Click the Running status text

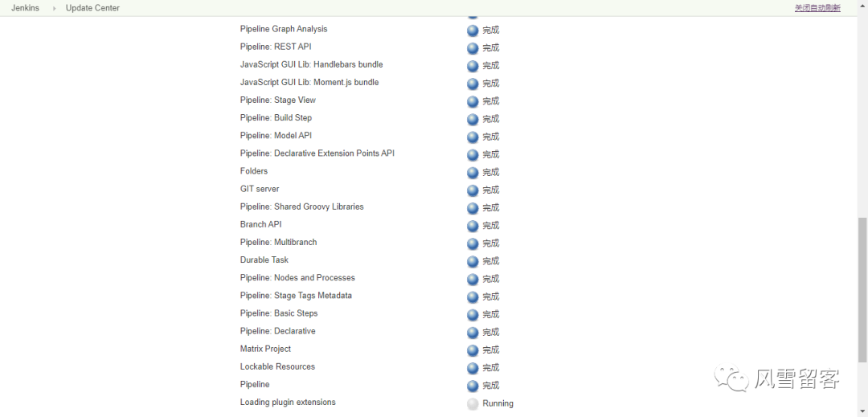(497, 403)
